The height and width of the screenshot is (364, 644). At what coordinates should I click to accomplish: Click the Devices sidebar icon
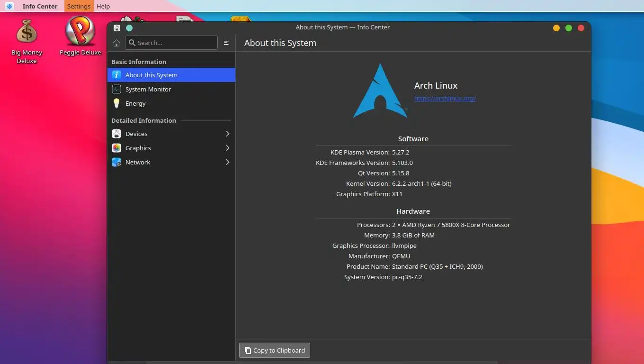(116, 134)
